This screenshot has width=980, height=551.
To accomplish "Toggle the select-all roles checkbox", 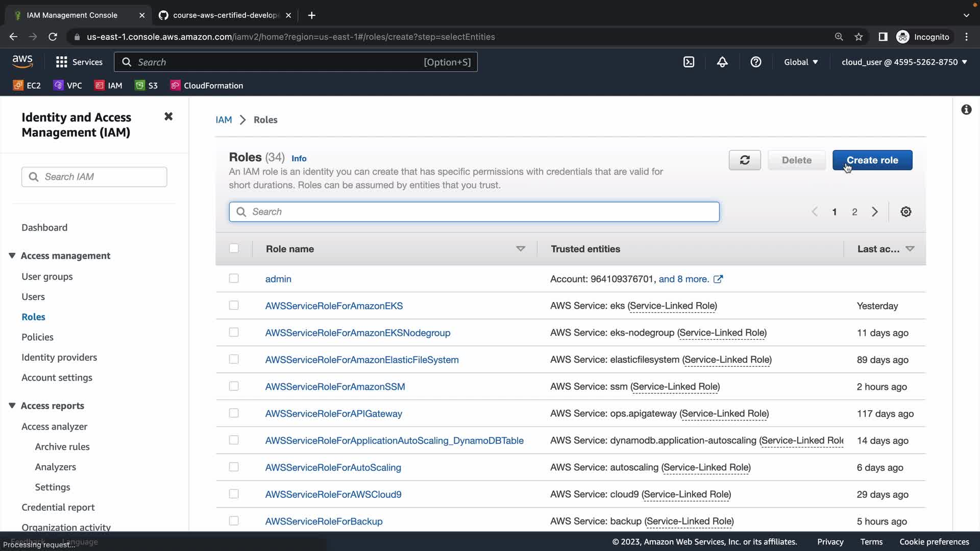I will click(234, 248).
